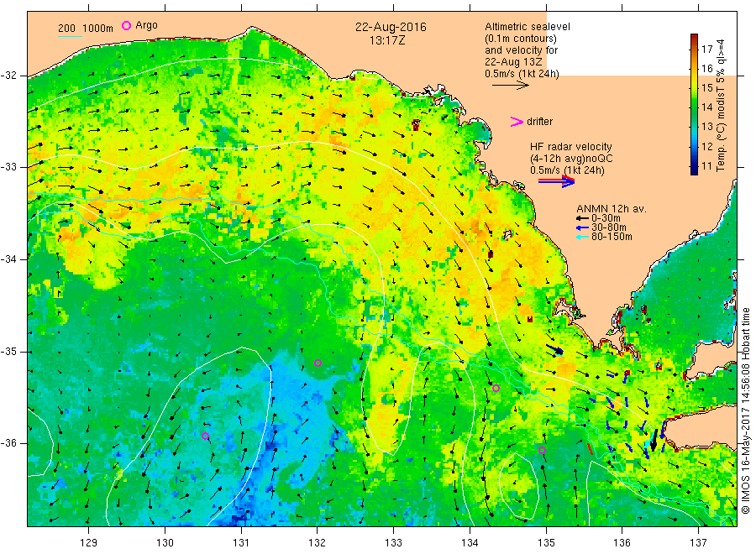The image size is (756, 554).
Task: Click the 17 tick label on the color bar
Action: tap(706, 50)
